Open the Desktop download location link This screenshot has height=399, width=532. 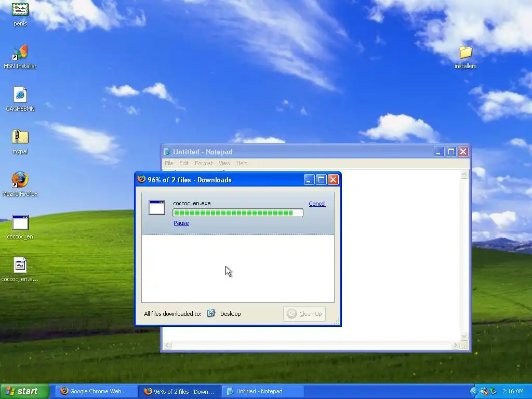click(230, 314)
